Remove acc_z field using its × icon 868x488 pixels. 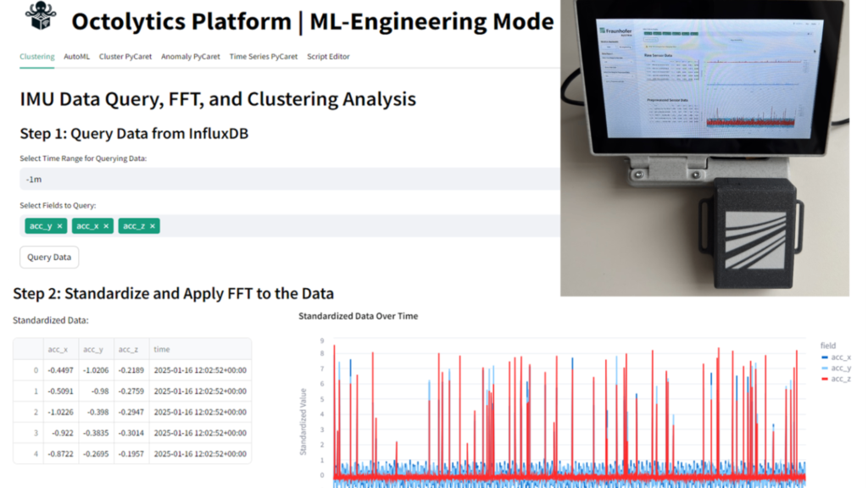[x=153, y=226]
